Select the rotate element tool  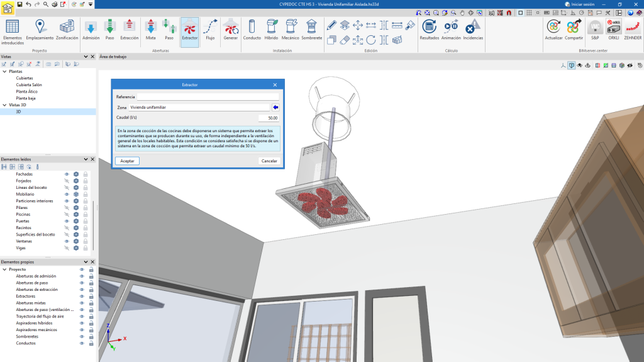(x=371, y=40)
